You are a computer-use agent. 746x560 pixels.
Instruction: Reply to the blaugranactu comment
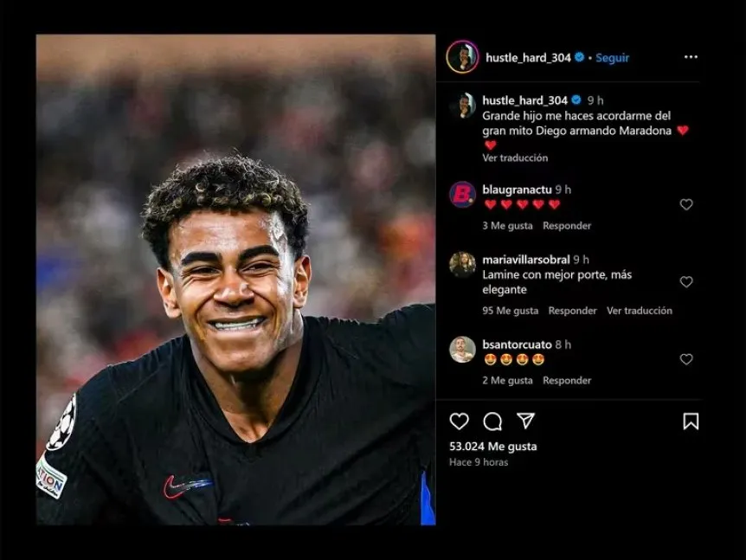pyautogui.click(x=567, y=226)
